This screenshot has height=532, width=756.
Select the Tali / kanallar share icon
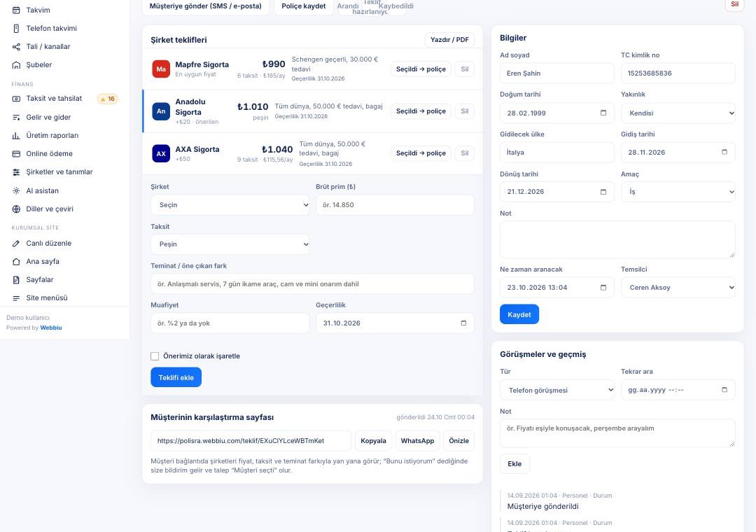[x=16, y=47]
